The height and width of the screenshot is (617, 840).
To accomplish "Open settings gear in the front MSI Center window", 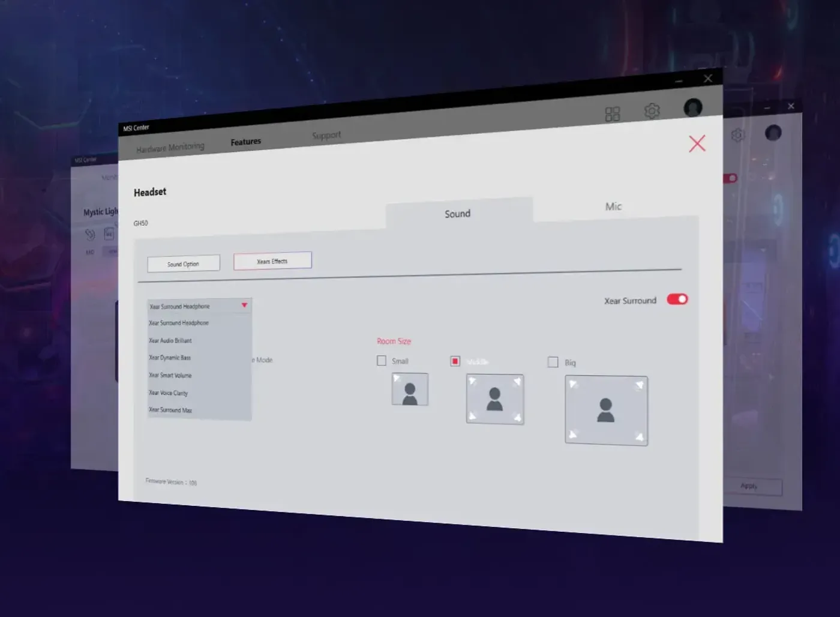I will click(x=652, y=110).
